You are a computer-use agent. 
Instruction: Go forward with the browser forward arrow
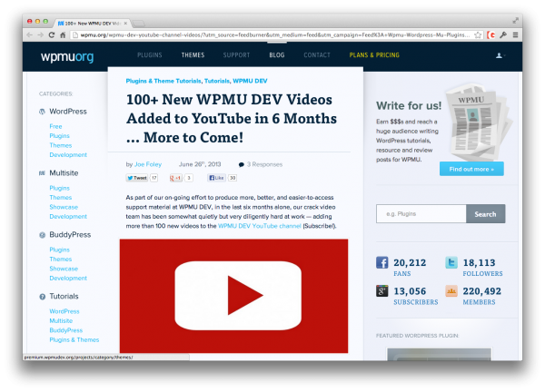[x=41, y=35]
